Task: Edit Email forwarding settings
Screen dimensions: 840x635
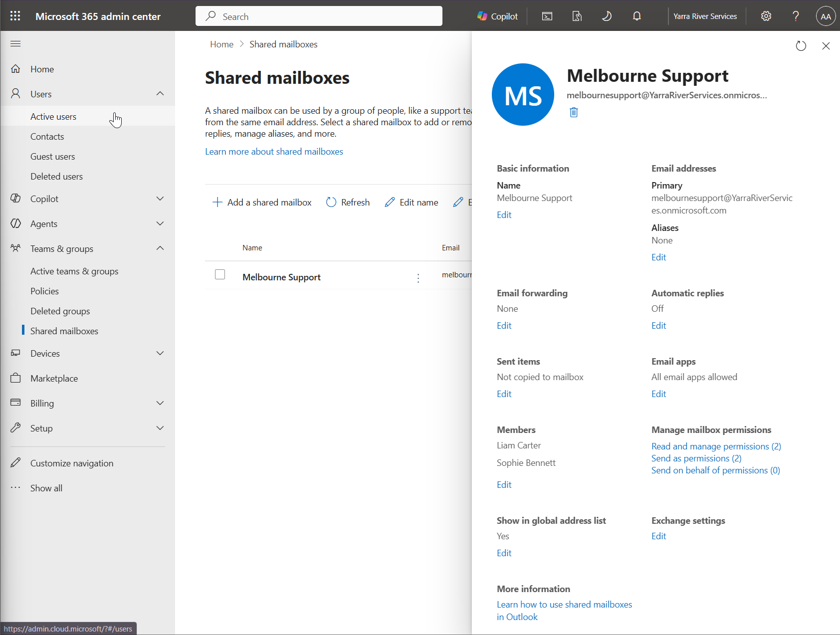Action: [x=504, y=325]
